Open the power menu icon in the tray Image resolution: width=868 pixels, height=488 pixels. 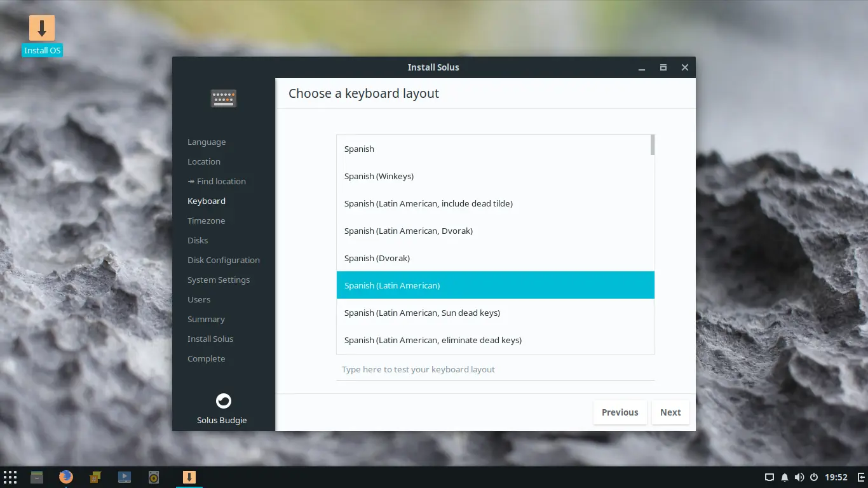pos(813,477)
